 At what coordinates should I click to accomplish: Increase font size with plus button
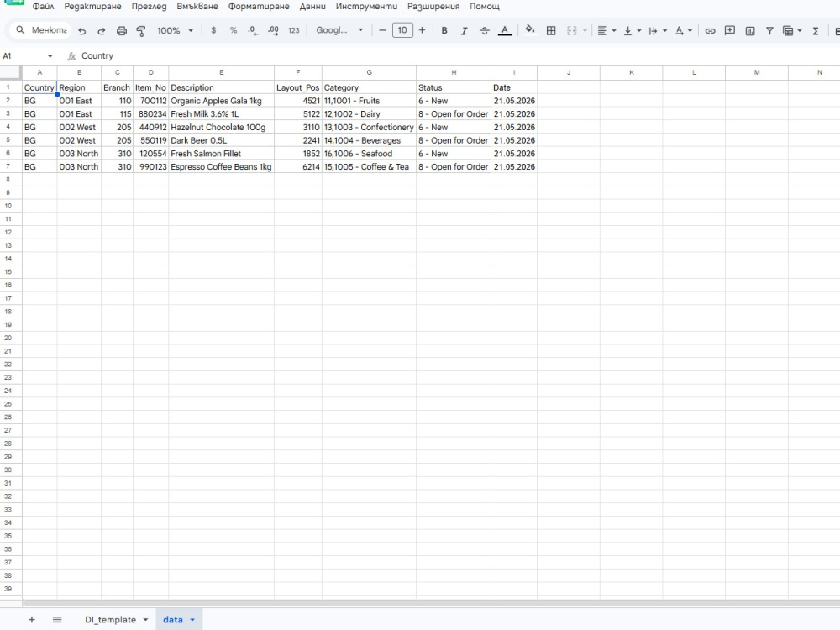tap(423, 30)
